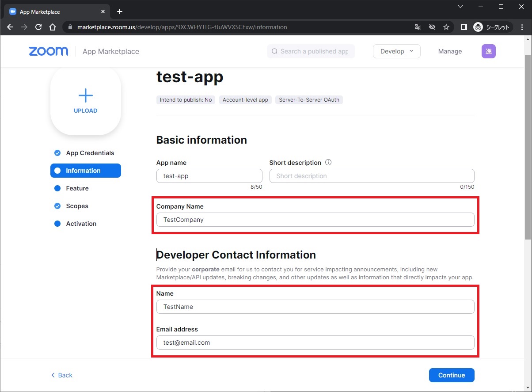Image resolution: width=532 pixels, height=392 pixels.
Task: Click the Zoom logo
Action: (49, 51)
